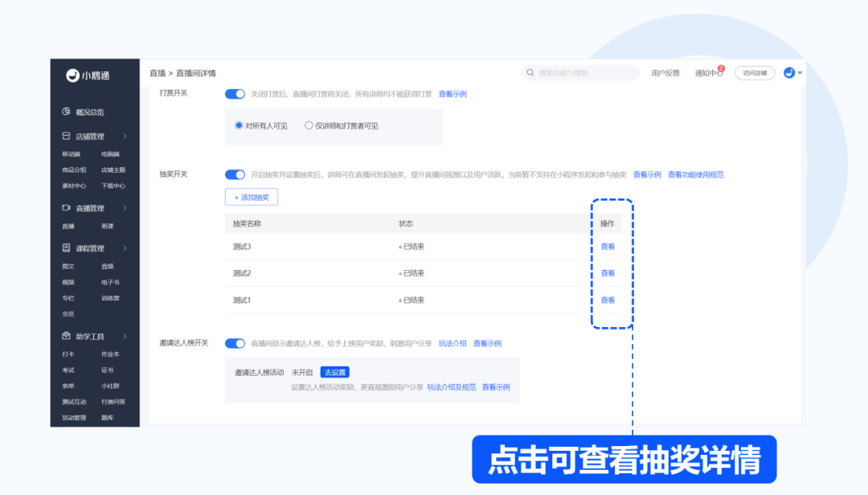The height and width of the screenshot is (495, 868).
Task: Click the 抽奖名称 column header
Action: tap(247, 223)
